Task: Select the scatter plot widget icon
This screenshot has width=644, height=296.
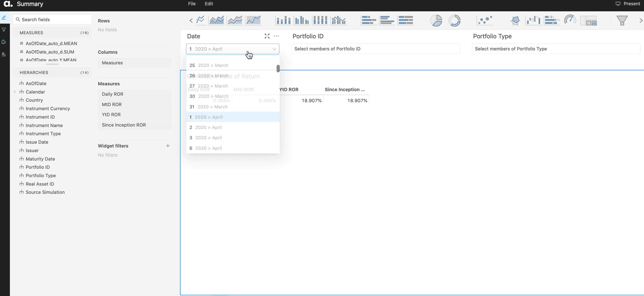Action: 485,20
